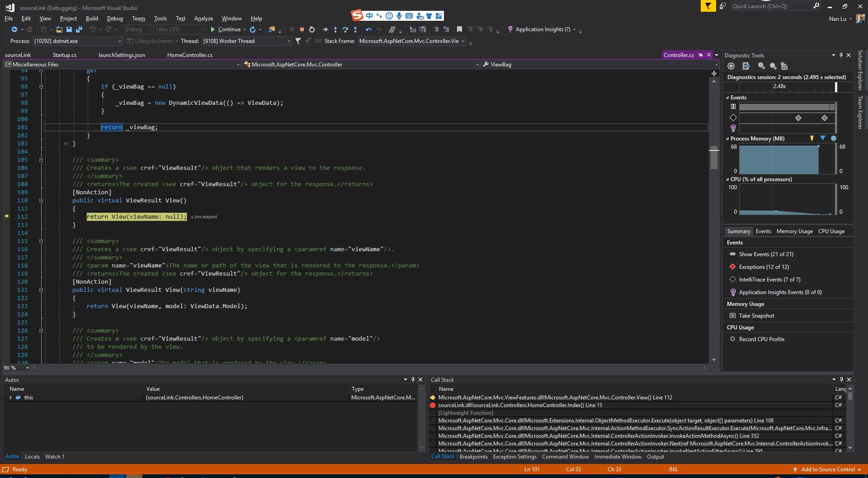Expand the 'this' variable in Autos

coord(10,398)
